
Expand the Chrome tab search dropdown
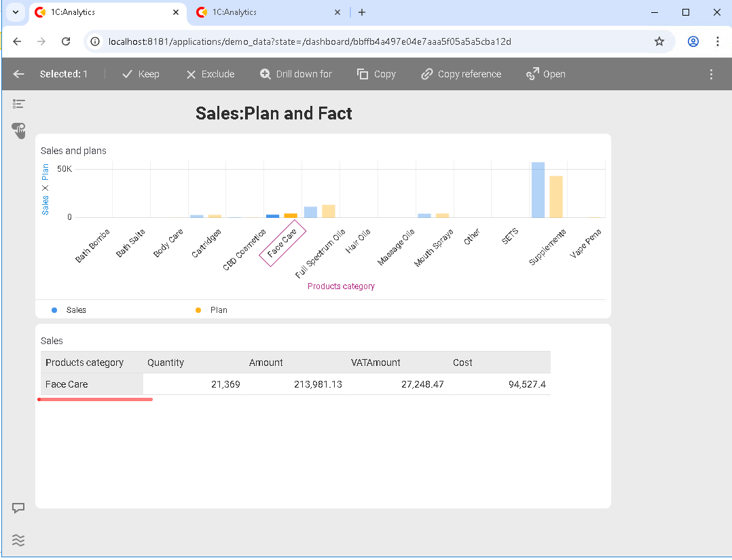click(15, 12)
